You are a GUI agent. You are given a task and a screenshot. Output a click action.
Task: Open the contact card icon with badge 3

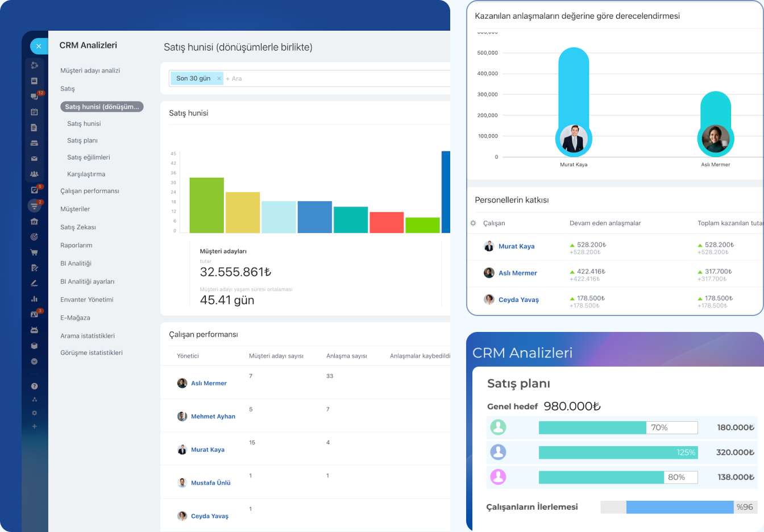pos(34,314)
